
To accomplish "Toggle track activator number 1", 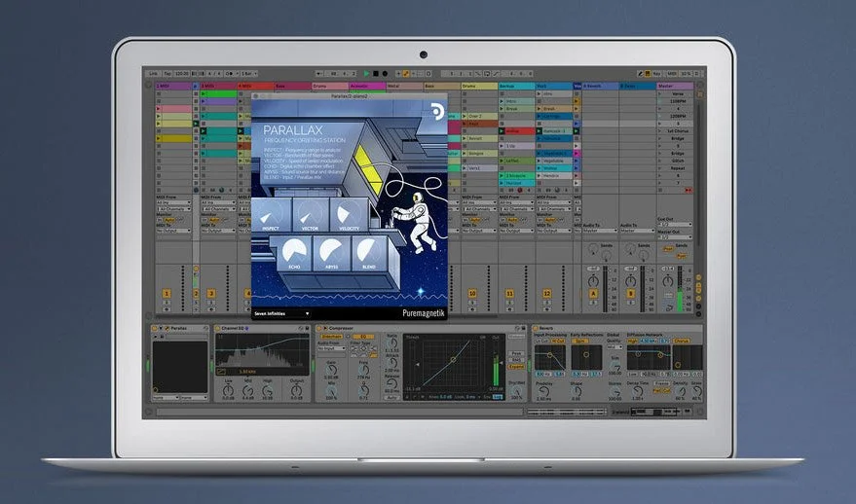I will pyautogui.click(x=167, y=294).
